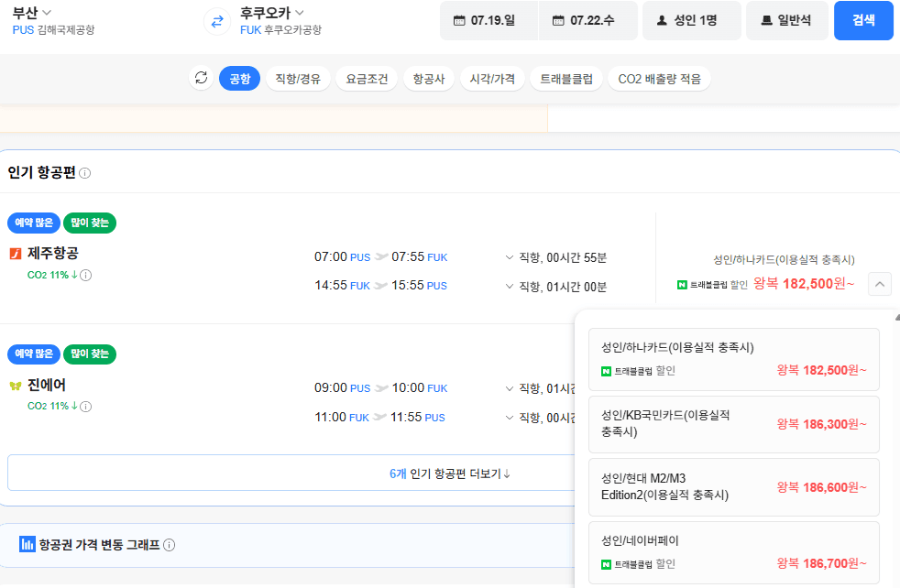Viewport: 900px width, 588px height.
Task: Open info icon beside 항공권 가격 변동 그래프
Action: pyautogui.click(x=169, y=545)
